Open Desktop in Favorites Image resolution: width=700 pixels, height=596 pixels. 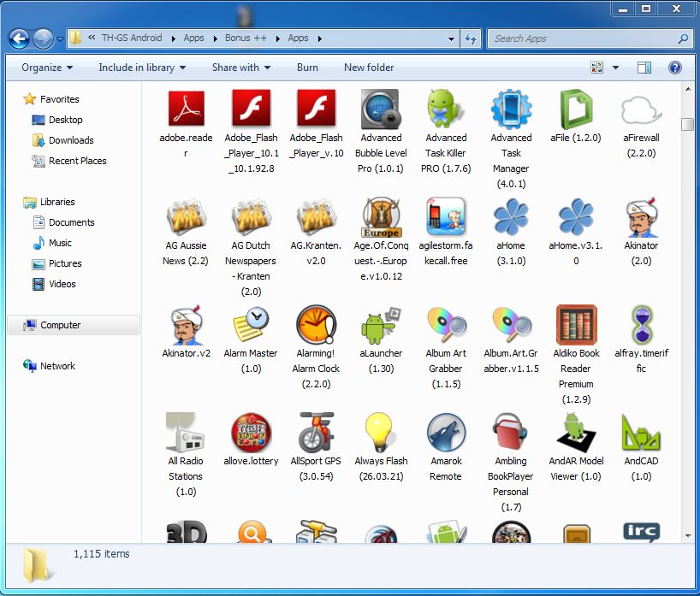tap(57, 120)
